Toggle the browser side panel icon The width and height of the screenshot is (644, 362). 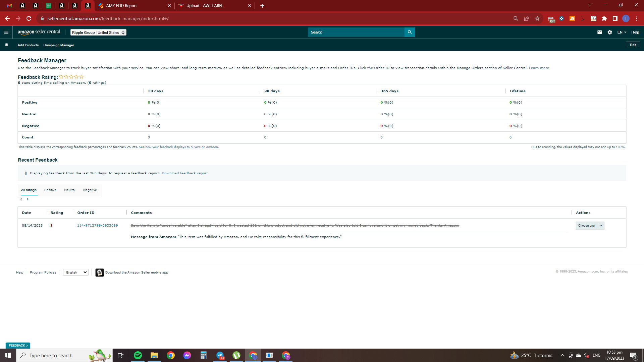pos(615,18)
